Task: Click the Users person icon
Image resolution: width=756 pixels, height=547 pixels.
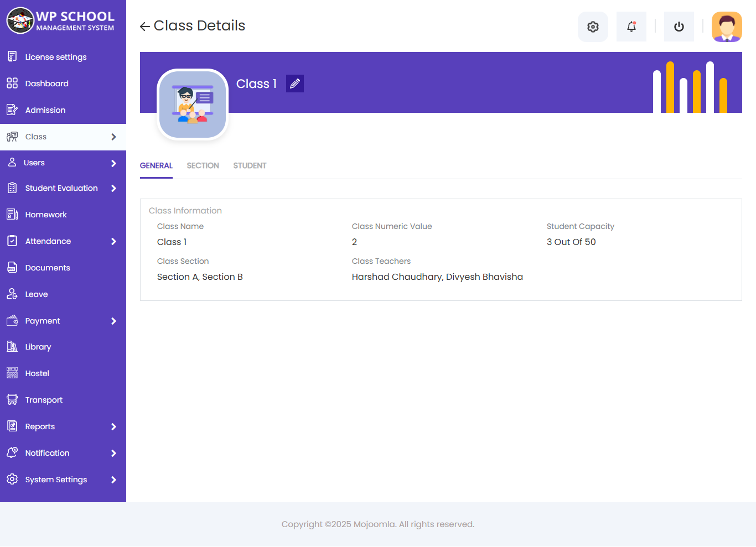Action: [x=12, y=162]
